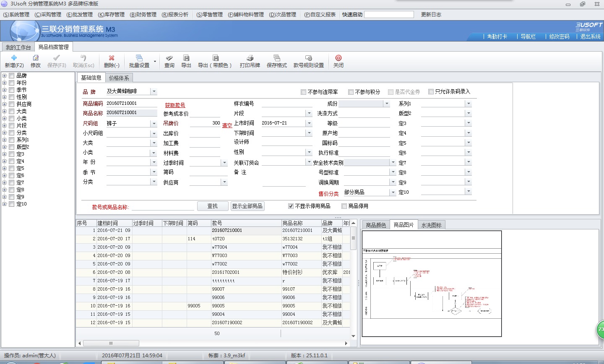
Task: Click the 删除 red X icon
Action: click(x=112, y=58)
